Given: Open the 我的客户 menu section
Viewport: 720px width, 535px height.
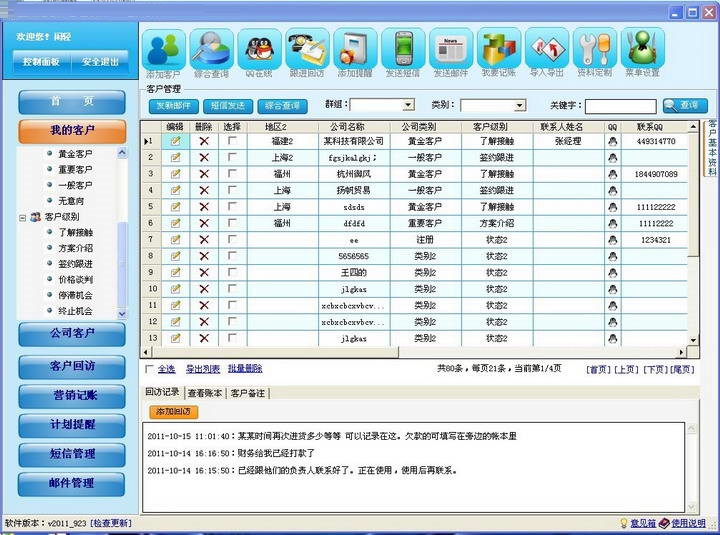Looking at the screenshot, I should pos(72,131).
